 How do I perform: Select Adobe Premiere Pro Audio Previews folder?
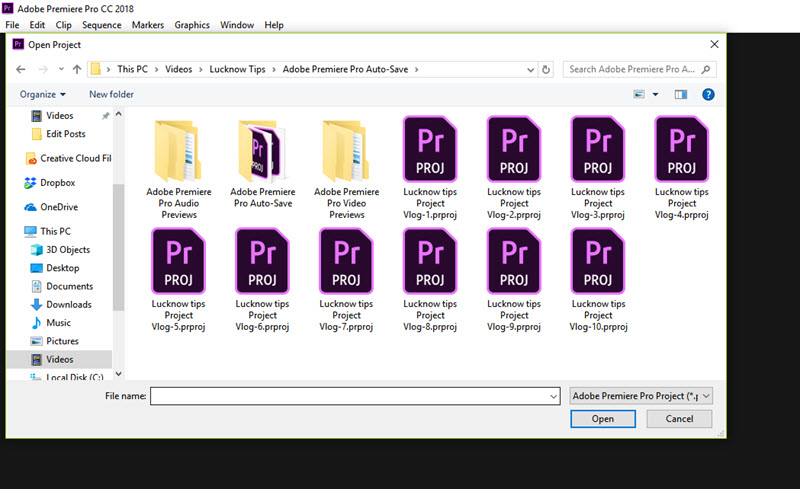[x=179, y=169]
